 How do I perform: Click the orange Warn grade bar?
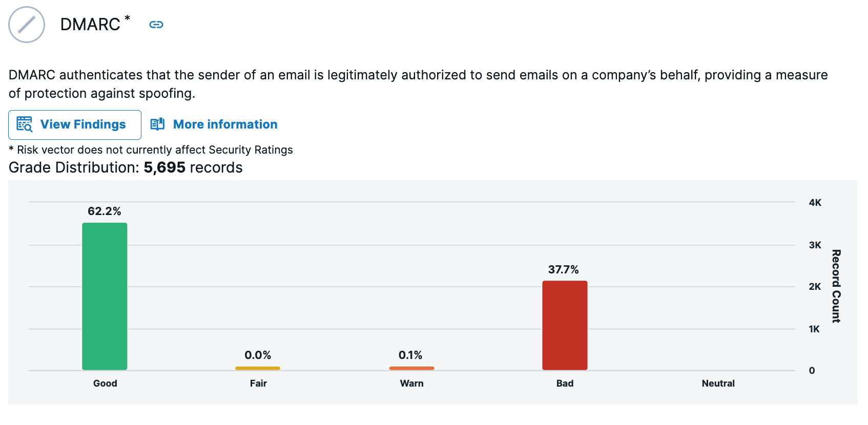411,368
